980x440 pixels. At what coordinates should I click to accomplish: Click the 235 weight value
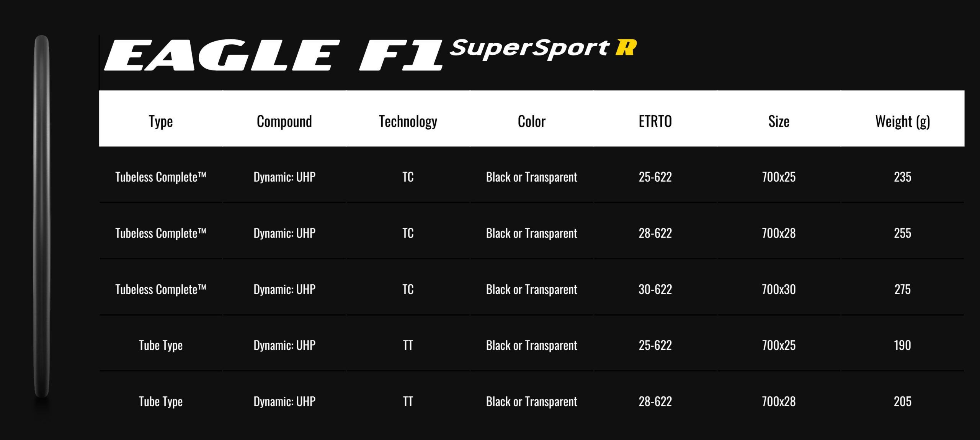(903, 177)
